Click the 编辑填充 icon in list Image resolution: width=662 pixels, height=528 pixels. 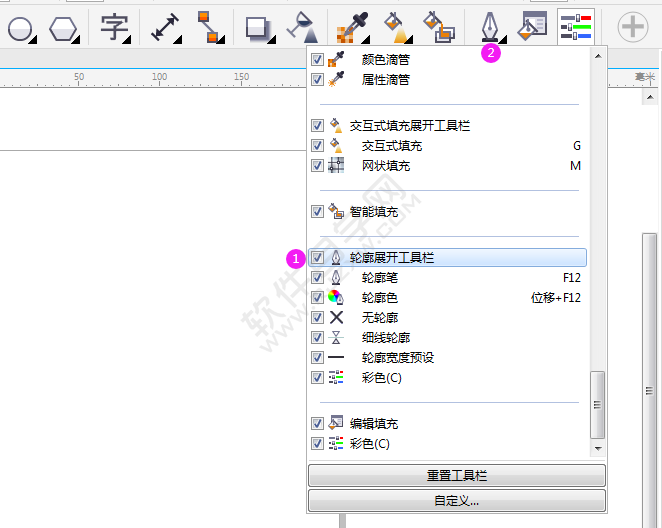pos(336,422)
